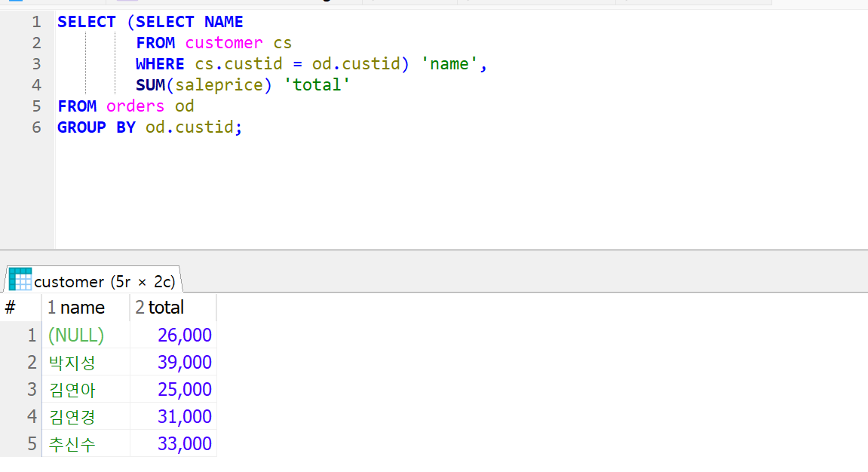This screenshot has height=472, width=868.
Task: Sort by the total column header
Action: [x=173, y=308]
